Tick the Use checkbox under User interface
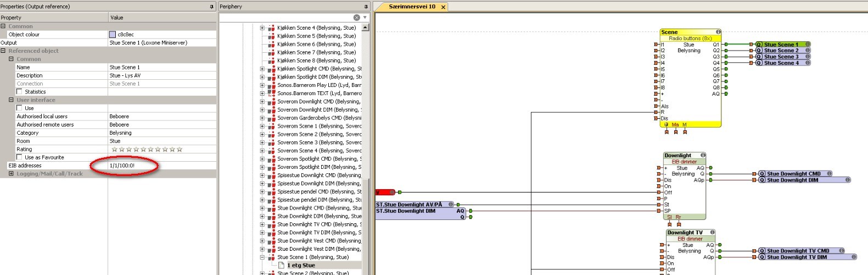 [20, 108]
